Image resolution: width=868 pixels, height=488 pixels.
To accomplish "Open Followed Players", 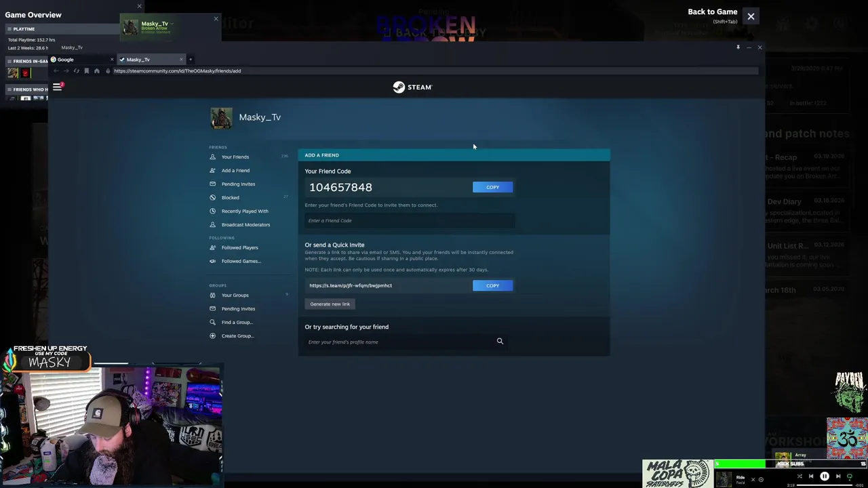I will point(239,247).
